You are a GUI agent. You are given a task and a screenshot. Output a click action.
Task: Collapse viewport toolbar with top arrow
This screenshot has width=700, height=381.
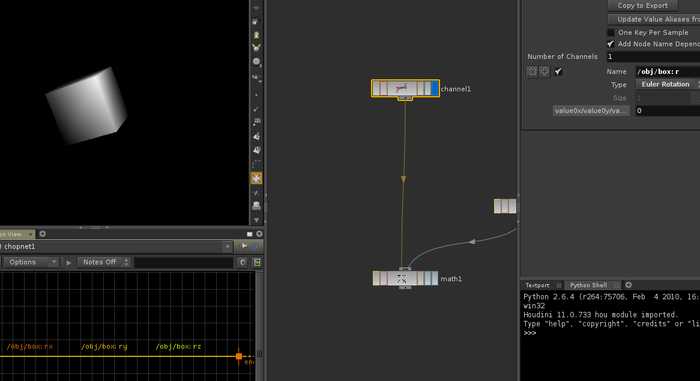point(256,8)
